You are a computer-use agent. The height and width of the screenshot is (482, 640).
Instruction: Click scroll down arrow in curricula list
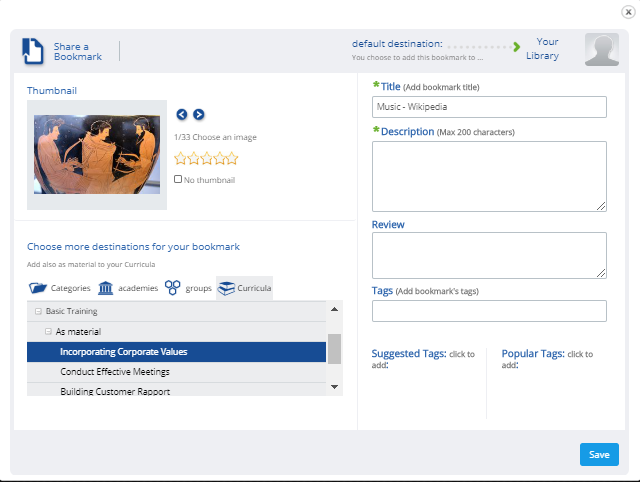[x=334, y=386]
